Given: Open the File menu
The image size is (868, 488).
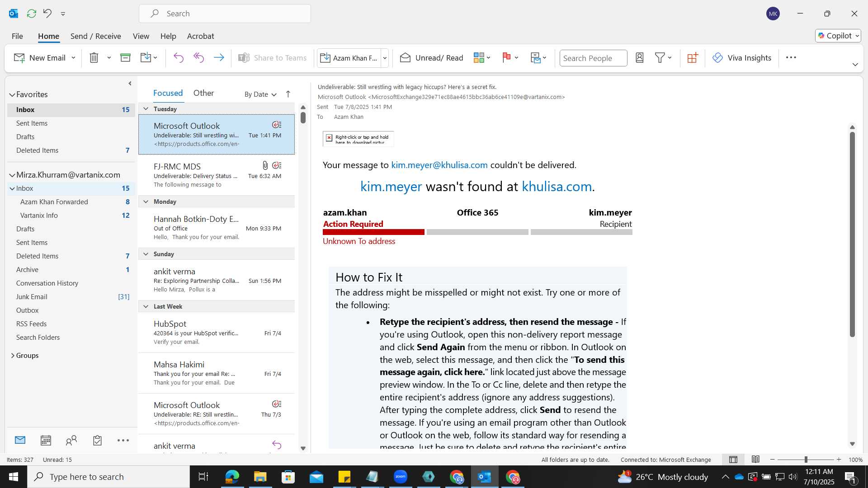Looking at the screenshot, I should pos(17,36).
